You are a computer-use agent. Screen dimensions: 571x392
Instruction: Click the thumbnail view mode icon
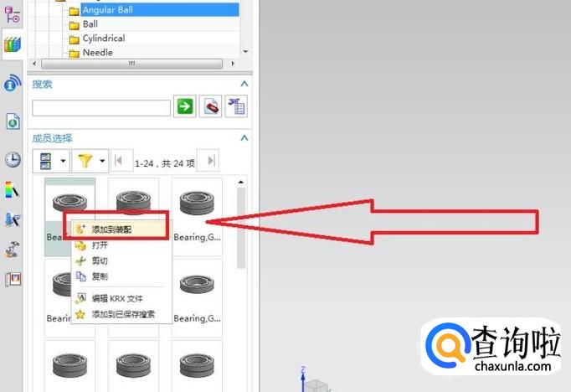(46, 161)
